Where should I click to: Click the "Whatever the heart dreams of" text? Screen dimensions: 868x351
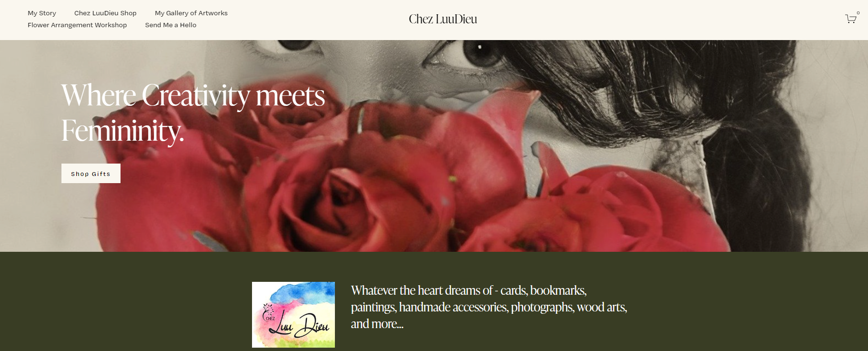pos(422,290)
